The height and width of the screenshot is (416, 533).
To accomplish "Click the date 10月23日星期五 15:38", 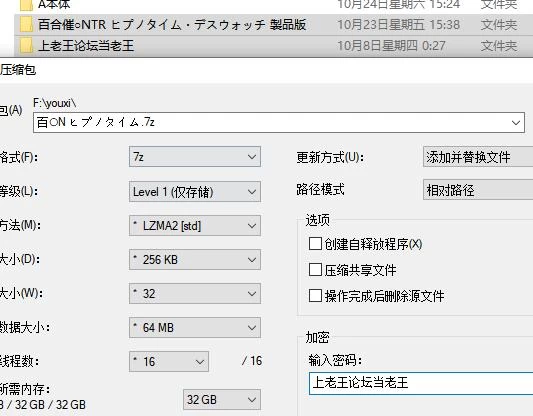I will (398, 24).
